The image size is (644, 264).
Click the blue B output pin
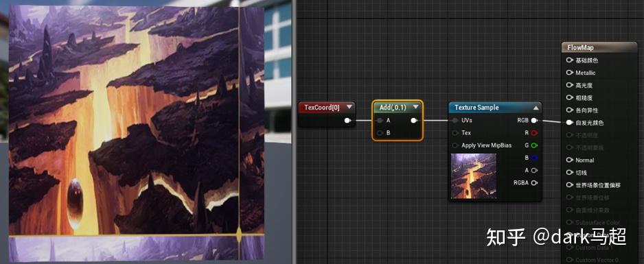pos(534,158)
